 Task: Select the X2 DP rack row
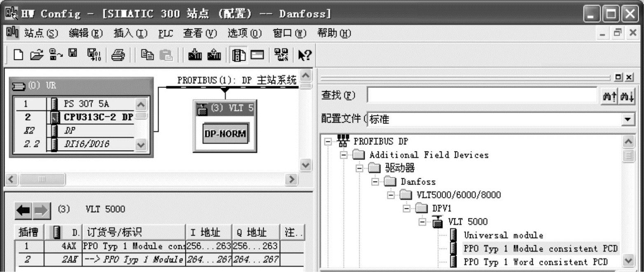[x=74, y=131]
